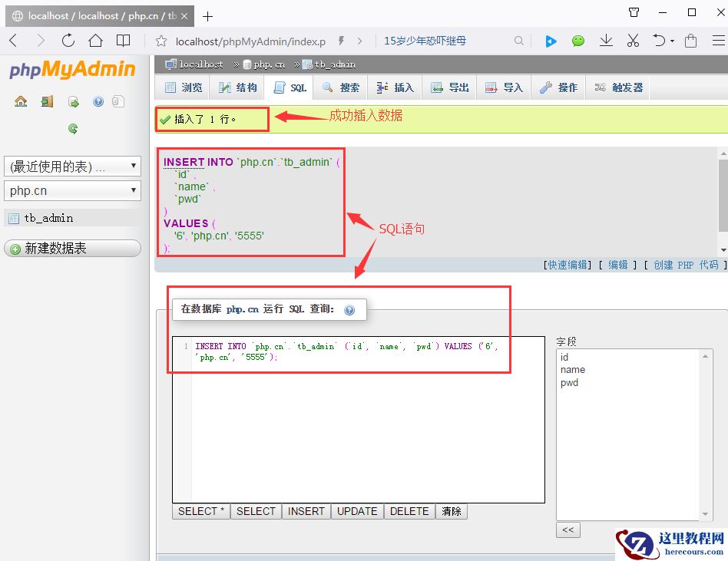This screenshot has height=561, width=728.
Task: Click the plain SELECT button
Action: (256, 511)
